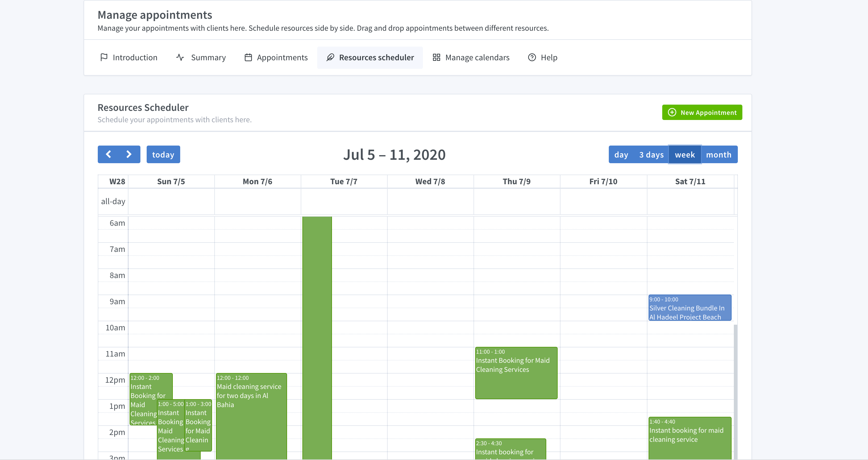Go to previous week with left chevron
Image resolution: width=868 pixels, height=460 pixels.
click(x=108, y=154)
